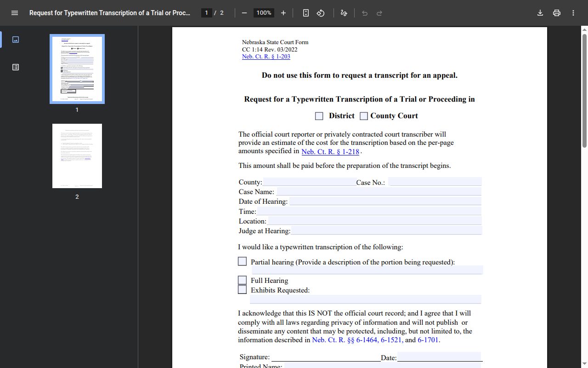Click the Case Name input field
This screenshot has width=588, height=368.
click(379, 191)
